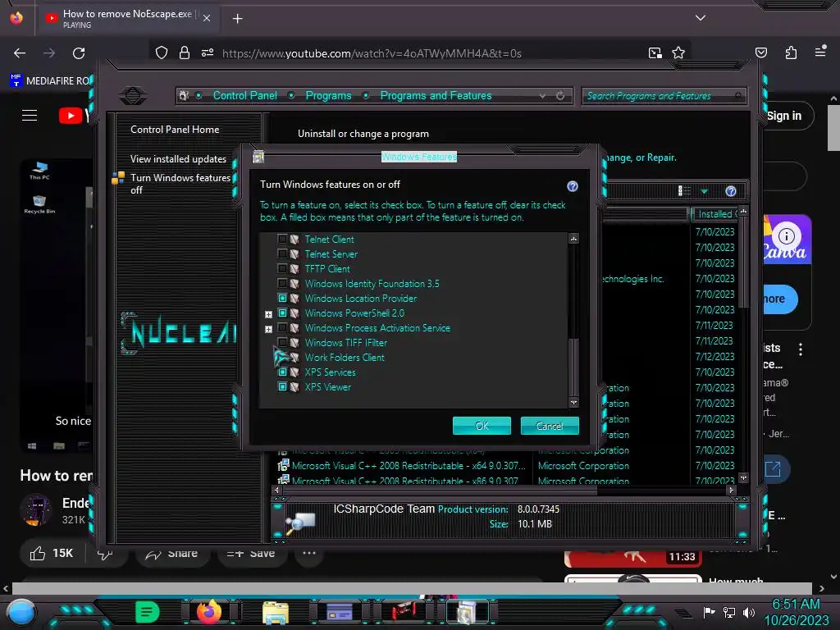
Task: Click Programs and Features breadcrumb
Action: click(x=436, y=95)
